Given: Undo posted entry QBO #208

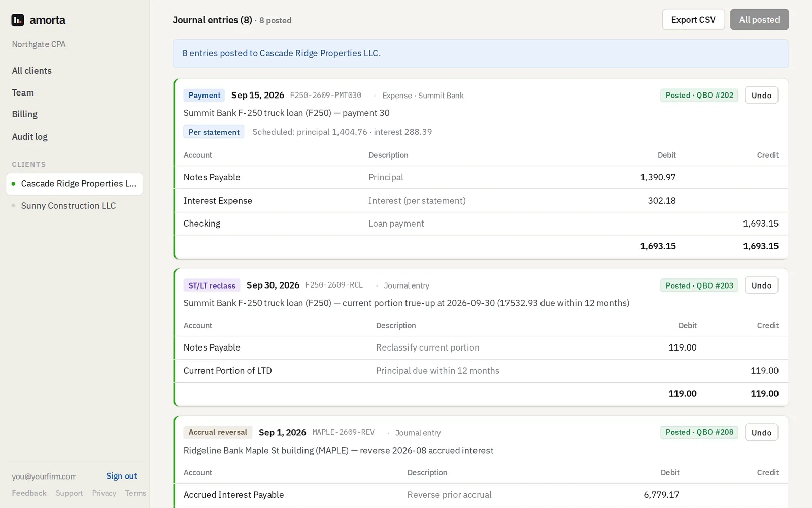Looking at the screenshot, I should 761,433.
